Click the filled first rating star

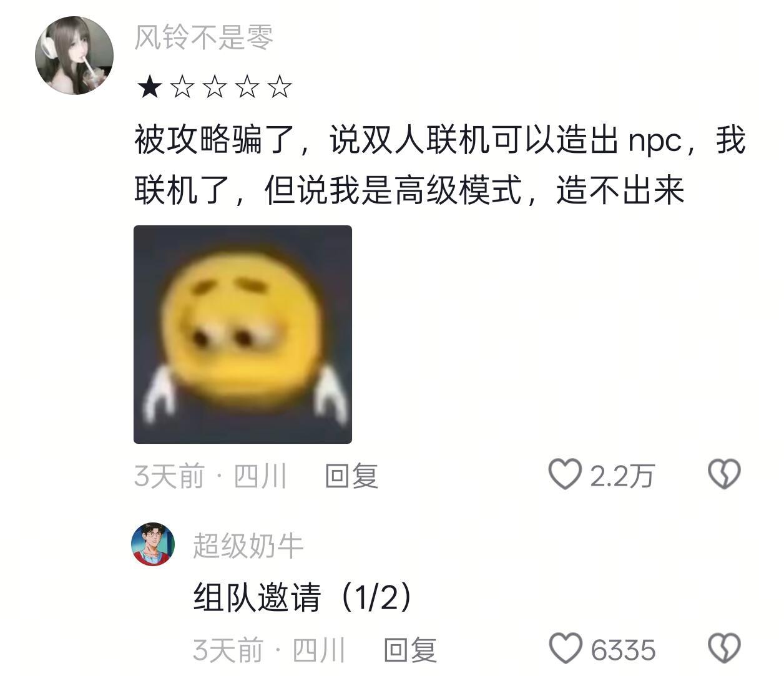pyautogui.click(x=149, y=87)
